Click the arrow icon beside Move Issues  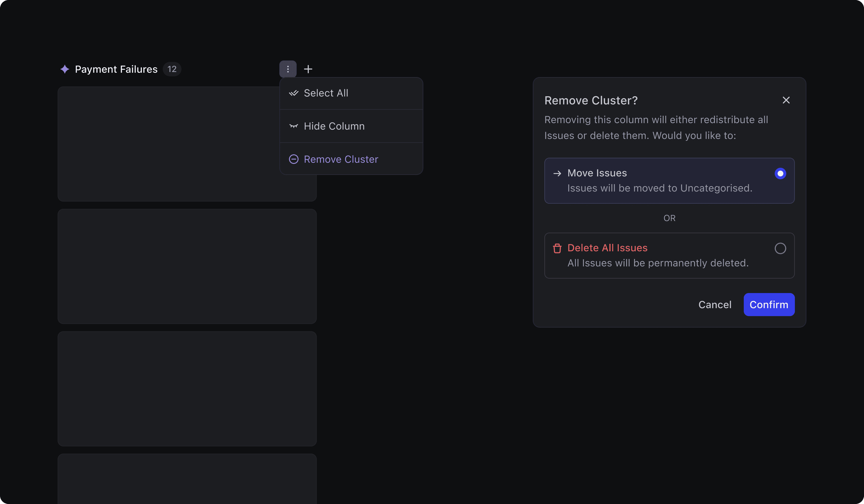coord(557,174)
